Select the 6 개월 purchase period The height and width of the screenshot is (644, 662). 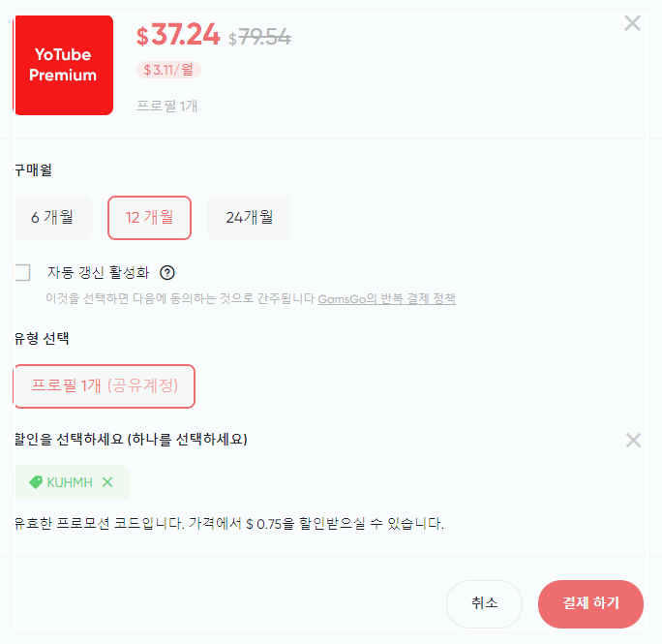tap(53, 218)
